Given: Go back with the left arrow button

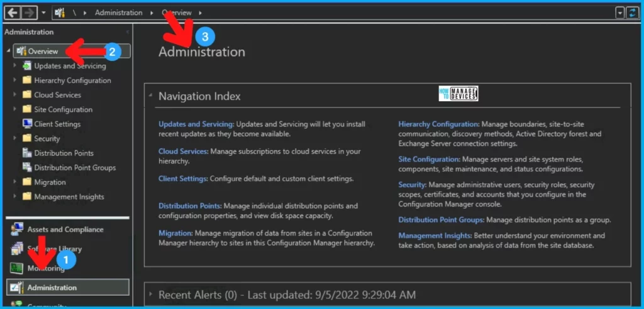Looking at the screenshot, I should pos(13,13).
